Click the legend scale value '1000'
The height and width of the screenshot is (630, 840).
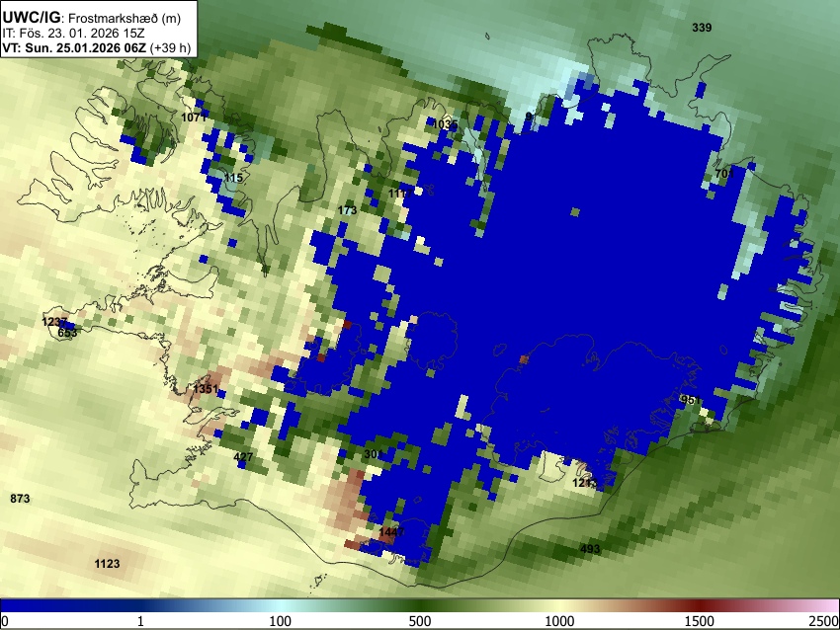pos(559,621)
